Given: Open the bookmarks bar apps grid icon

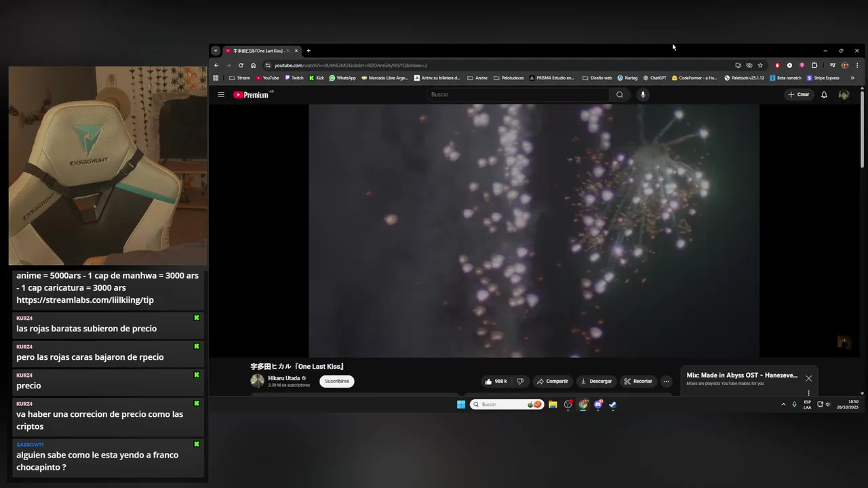Looking at the screenshot, I should tap(216, 78).
